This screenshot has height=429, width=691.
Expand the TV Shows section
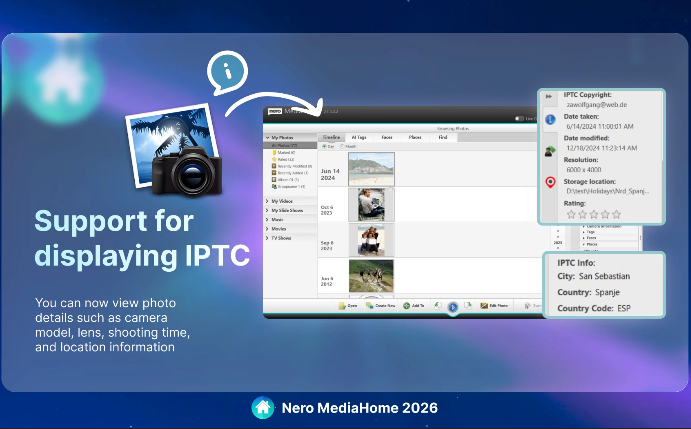point(267,238)
